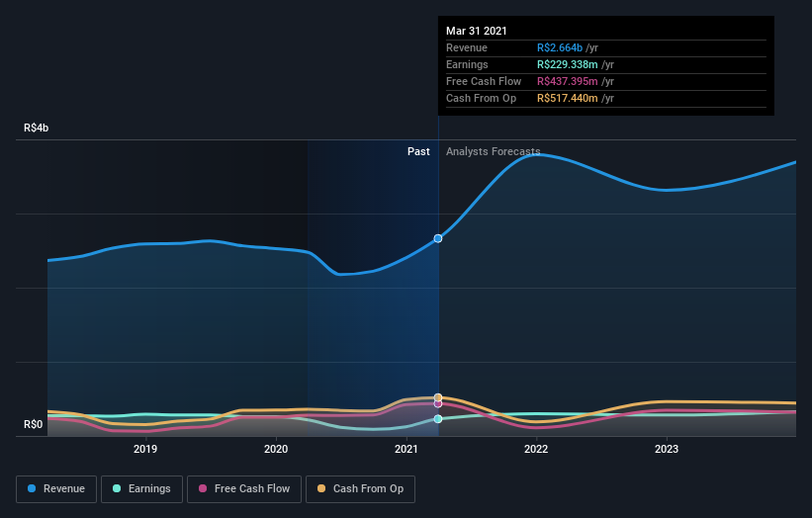Click the 2021 x-axis label
The width and height of the screenshot is (812, 518).
coord(406,449)
